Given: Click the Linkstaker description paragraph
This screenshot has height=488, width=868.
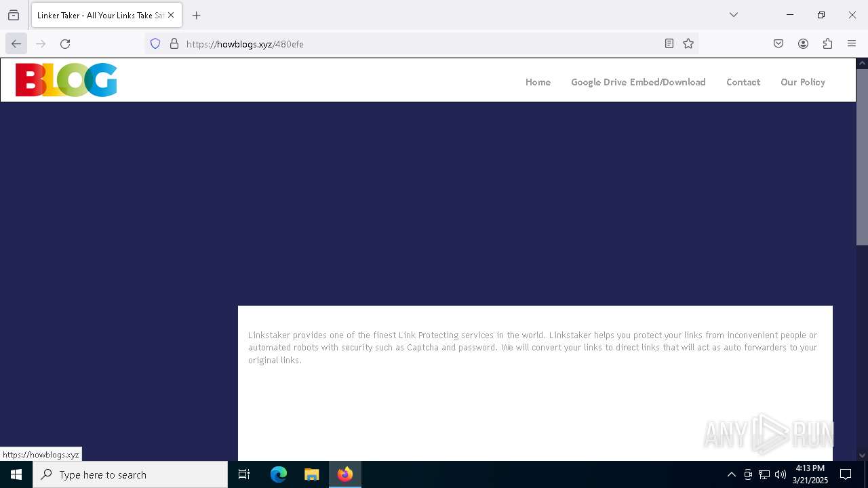Looking at the screenshot, I should (x=532, y=348).
